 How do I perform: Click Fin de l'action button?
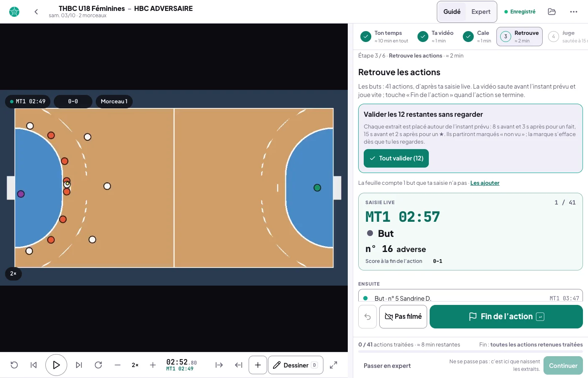coord(506,317)
